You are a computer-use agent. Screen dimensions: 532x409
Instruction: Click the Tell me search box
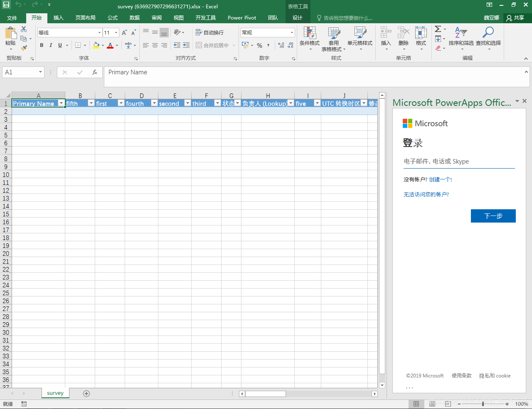click(x=345, y=18)
